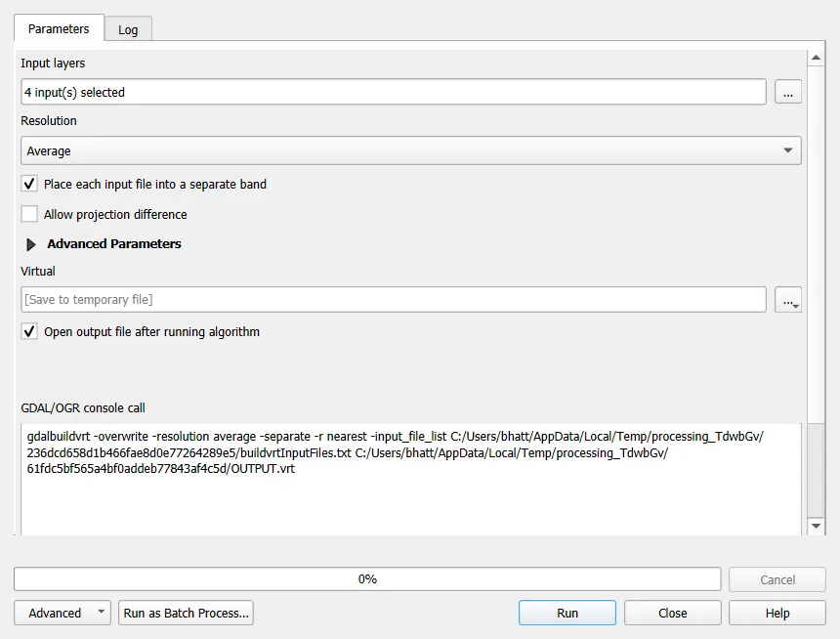840x639 pixels.
Task: Select the Parameters tab
Action: pyautogui.click(x=59, y=28)
